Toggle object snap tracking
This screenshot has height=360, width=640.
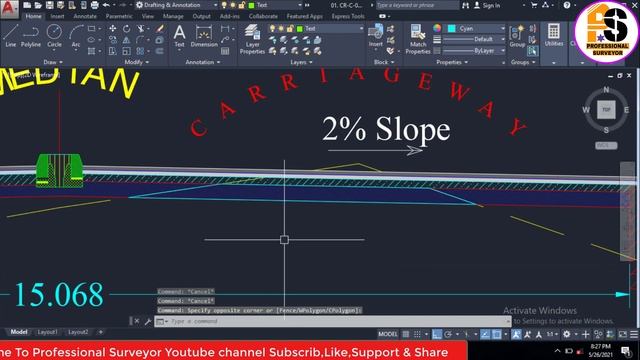(485, 334)
